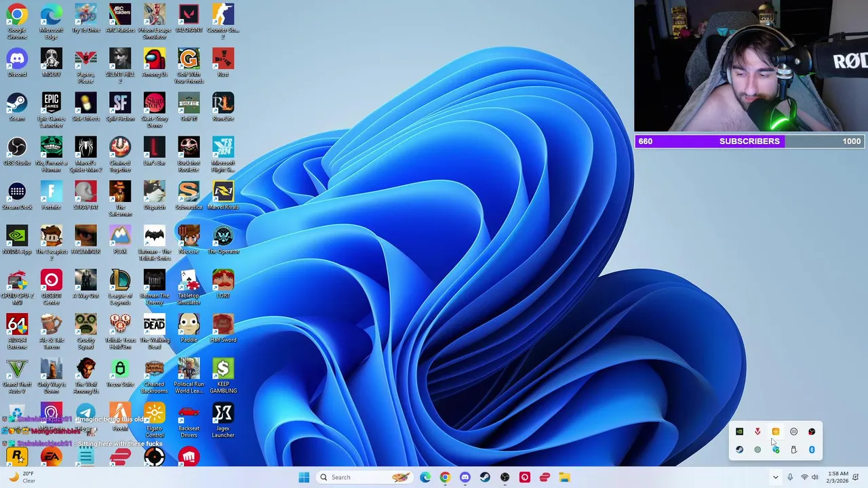Select the Marvel Rivals desktop icon
The width and height of the screenshot is (868, 488).
click(223, 195)
